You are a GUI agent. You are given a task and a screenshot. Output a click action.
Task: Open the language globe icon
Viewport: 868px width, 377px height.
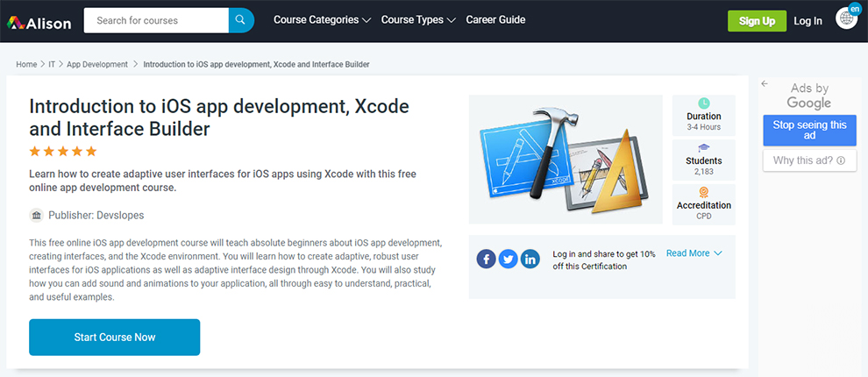(x=846, y=18)
